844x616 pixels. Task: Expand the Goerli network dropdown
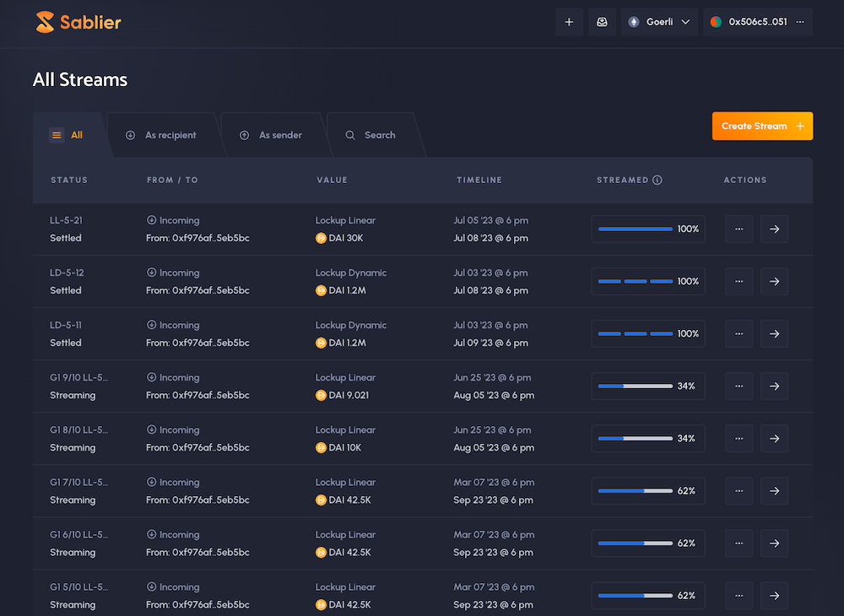pyautogui.click(x=659, y=22)
